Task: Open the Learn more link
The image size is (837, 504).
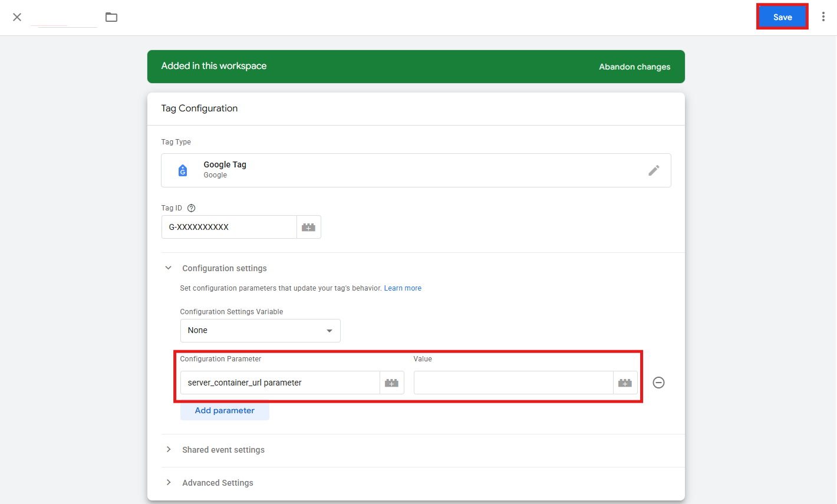Action: (x=403, y=288)
